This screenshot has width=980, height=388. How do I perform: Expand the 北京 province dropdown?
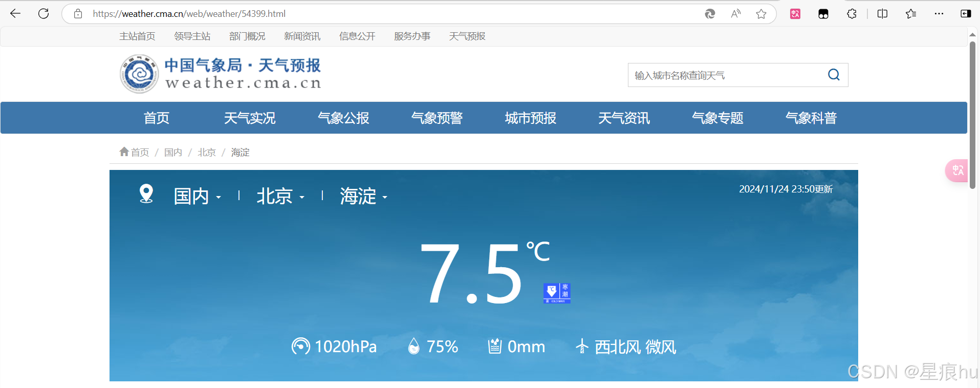pyautogui.click(x=280, y=197)
